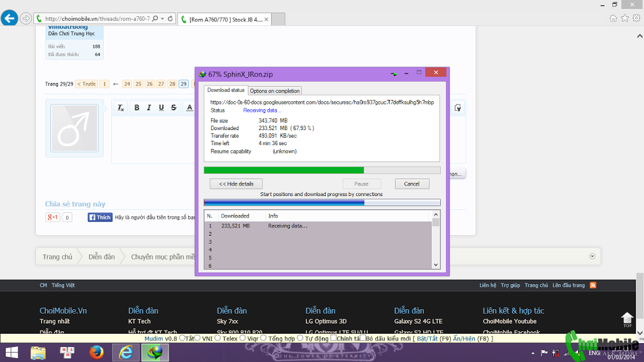Apply bold formatting in the editor

pos(136,107)
